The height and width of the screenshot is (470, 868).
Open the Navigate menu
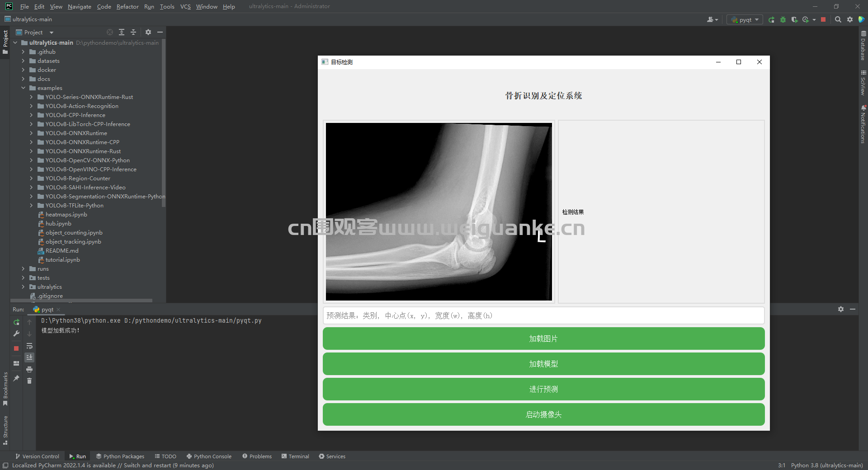tap(79, 6)
